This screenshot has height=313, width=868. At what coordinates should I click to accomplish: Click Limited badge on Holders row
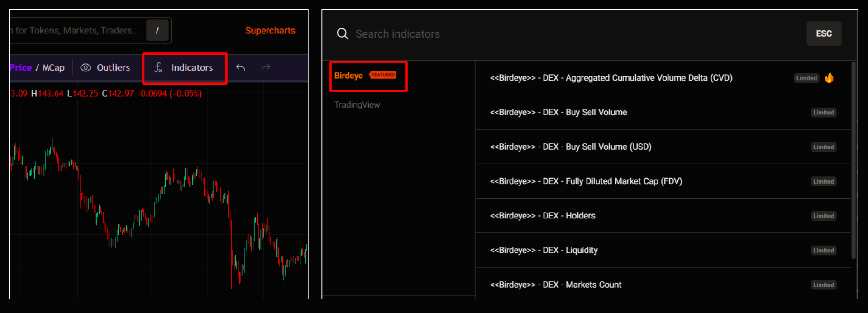click(823, 216)
